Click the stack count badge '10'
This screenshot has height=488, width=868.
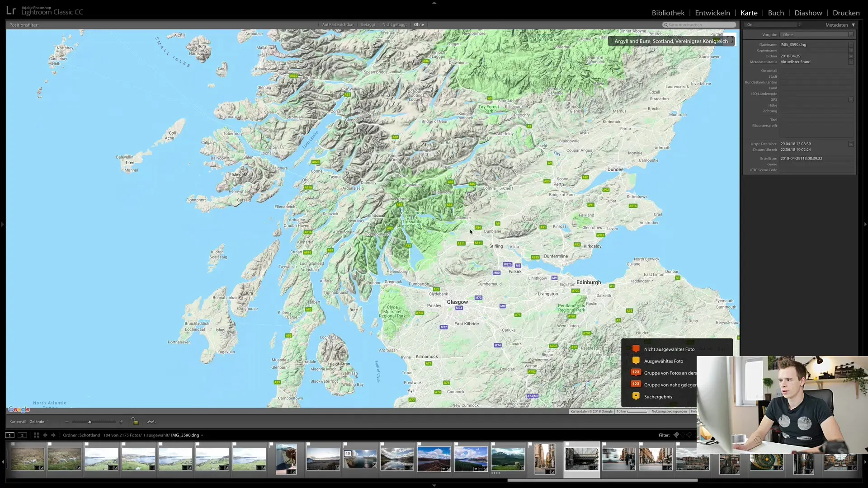pos(348,453)
